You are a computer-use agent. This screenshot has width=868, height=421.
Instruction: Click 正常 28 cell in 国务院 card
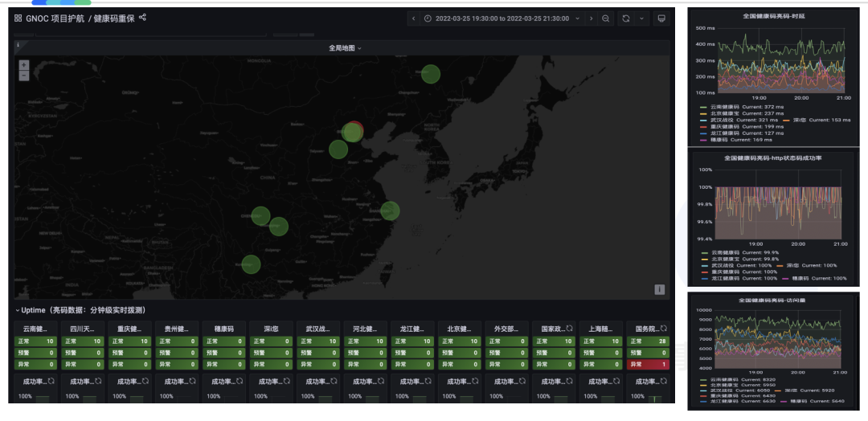click(x=648, y=341)
